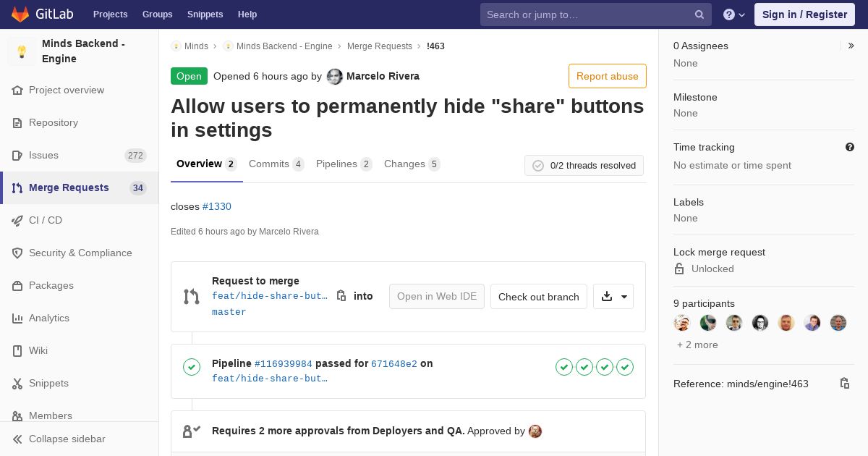Collapse the right sidebar chevrons

(851, 46)
